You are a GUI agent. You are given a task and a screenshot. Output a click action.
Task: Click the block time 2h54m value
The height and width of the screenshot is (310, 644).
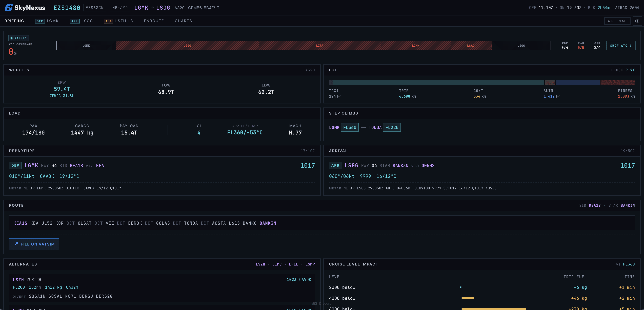pyautogui.click(x=603, y=8)
